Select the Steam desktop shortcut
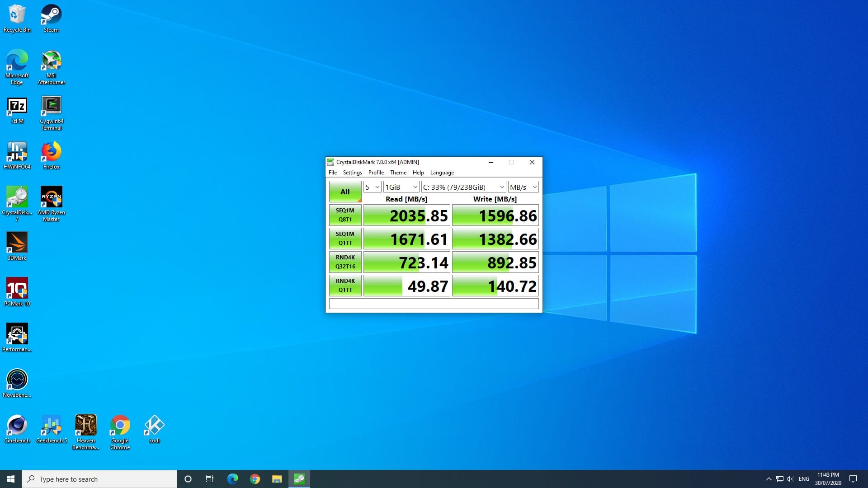868x488 pixels. tap(51, 19)
